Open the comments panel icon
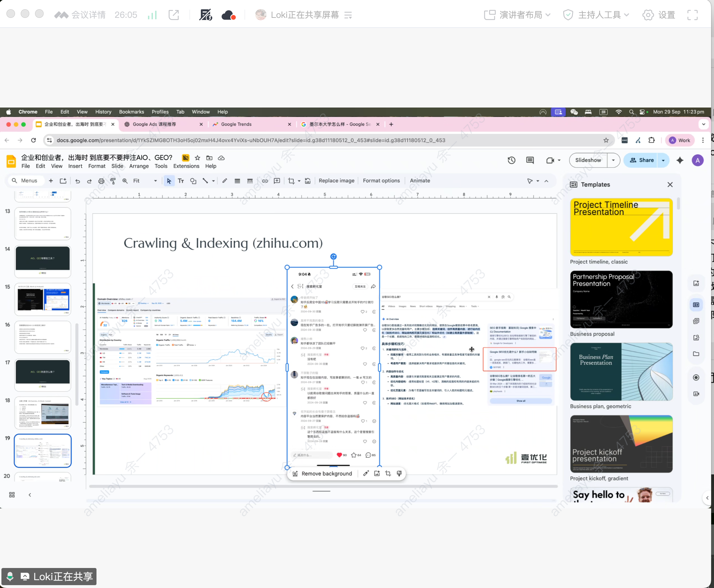This screenshot has width=714, height=588. (530, 160)
